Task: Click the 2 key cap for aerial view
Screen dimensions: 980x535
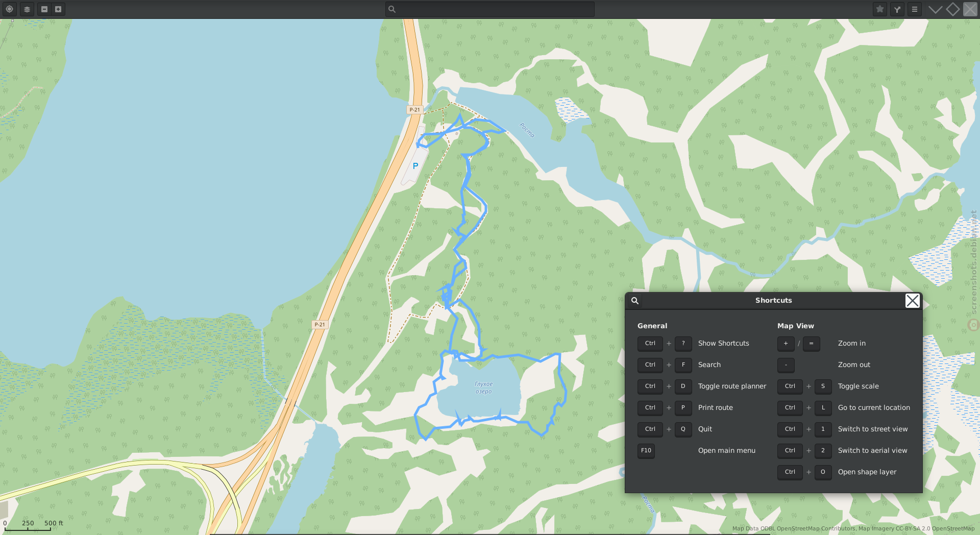Action: [823, 451]
